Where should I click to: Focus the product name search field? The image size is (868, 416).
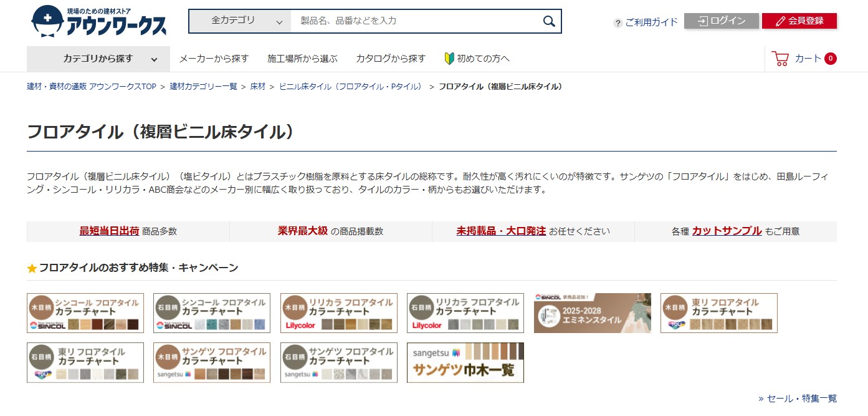pos(414,21)
